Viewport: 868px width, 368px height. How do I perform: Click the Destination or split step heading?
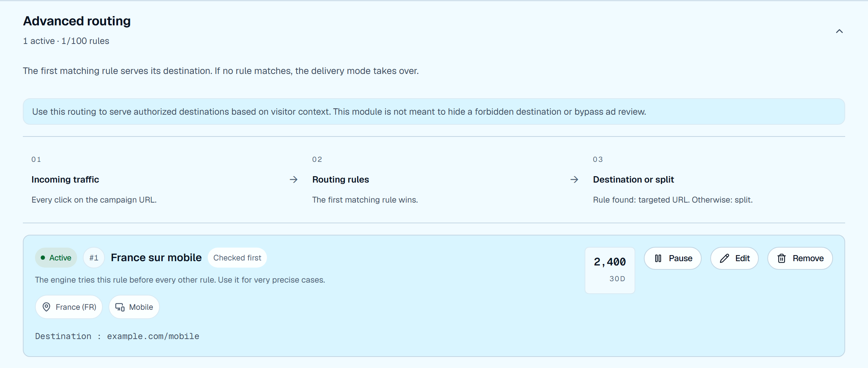634,179
